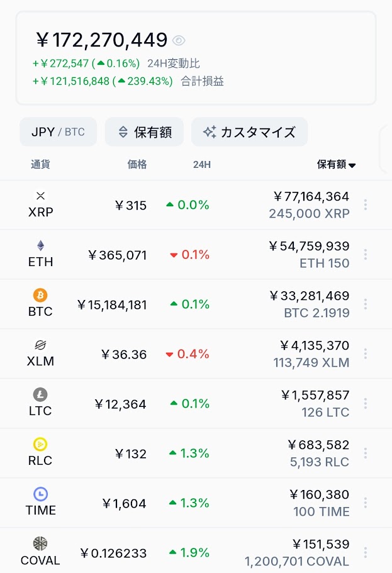
Task: Toggle balance visibility eye icon
Action: click(179, 40)
